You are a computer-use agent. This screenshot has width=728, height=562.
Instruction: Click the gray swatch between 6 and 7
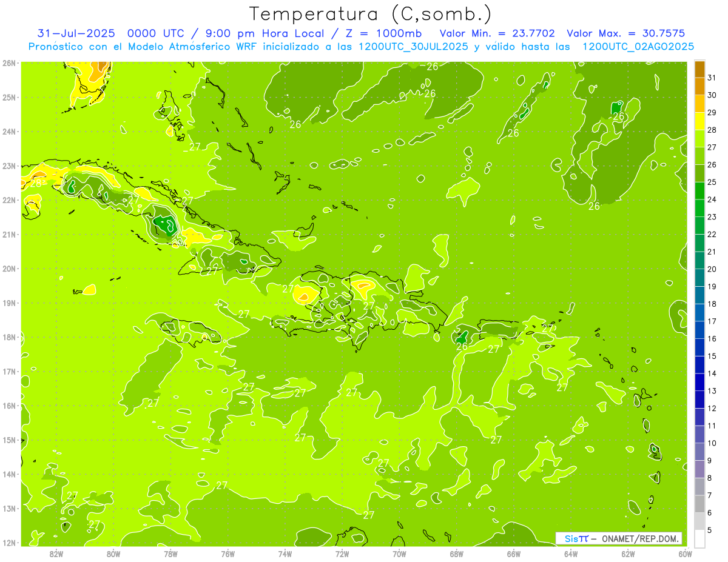(699, 504)
